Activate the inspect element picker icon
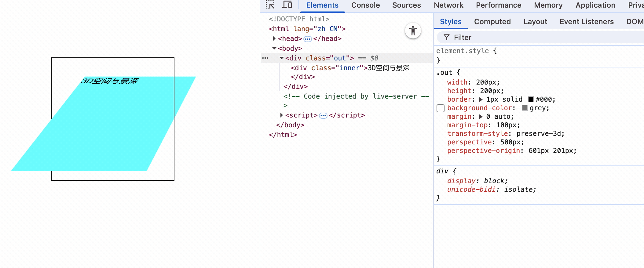This screenshot has width=644, height=268. [270, 5]
